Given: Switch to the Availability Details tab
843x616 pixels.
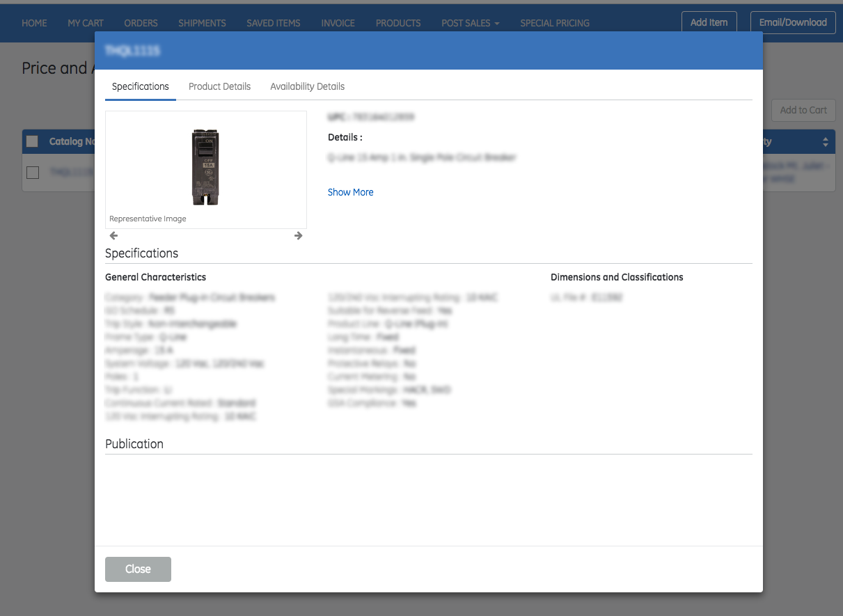Looking at the screenshot, I should (x=307, y=86).
